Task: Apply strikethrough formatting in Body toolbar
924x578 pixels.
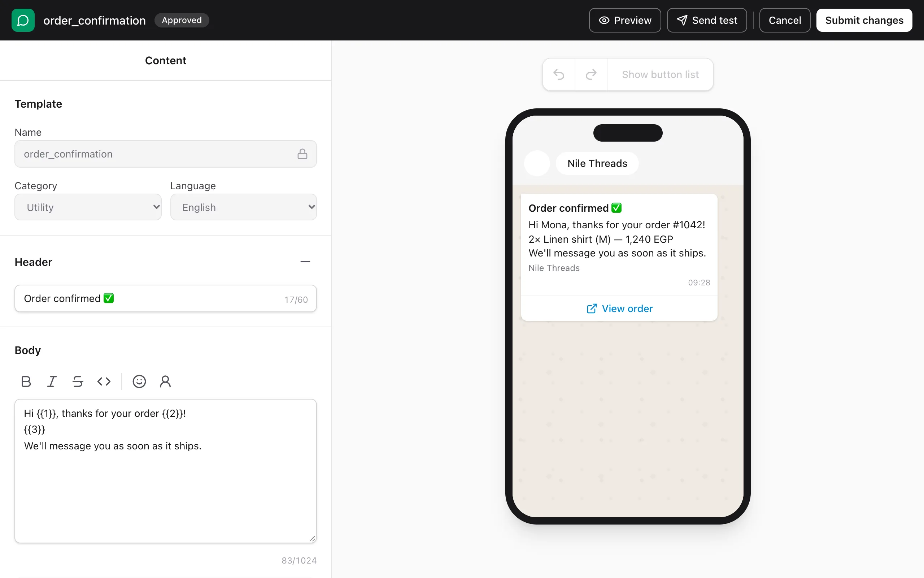Action: pyautogui.click(x=78, y=381)
